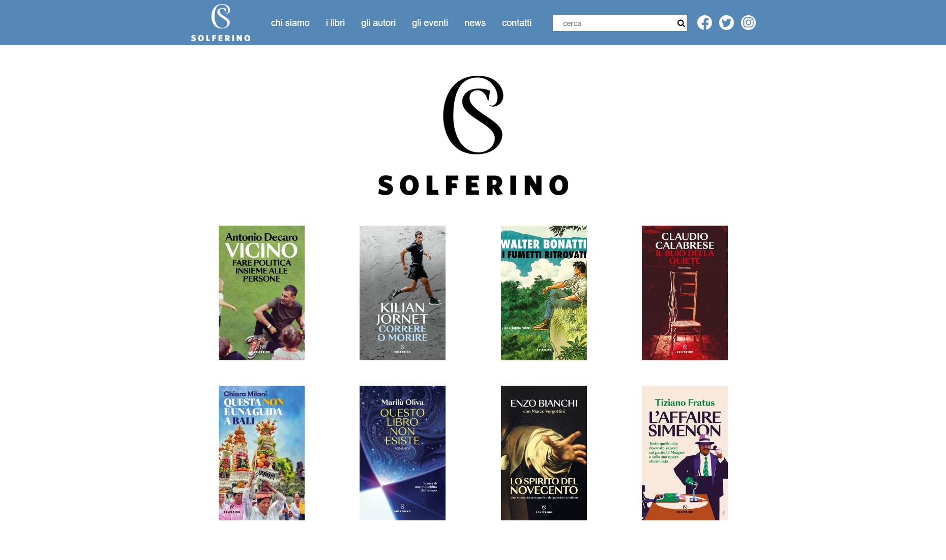Open Marilù Oliva Questo Libro Non Esiste
The width and height of the screenshot is (946, 560).
point(402,453)
